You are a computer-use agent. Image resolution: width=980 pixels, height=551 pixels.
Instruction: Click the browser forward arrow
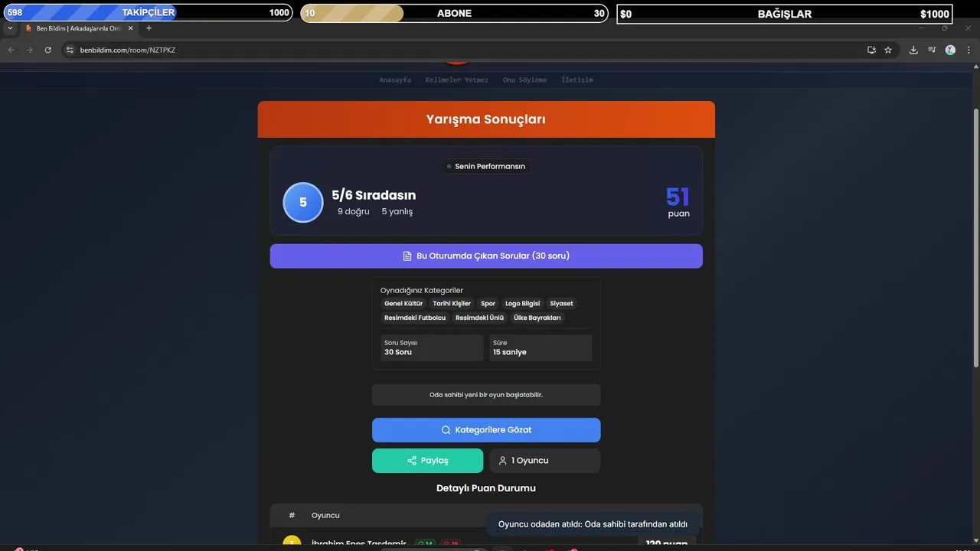pyautogui.click(x=30, y=50)
